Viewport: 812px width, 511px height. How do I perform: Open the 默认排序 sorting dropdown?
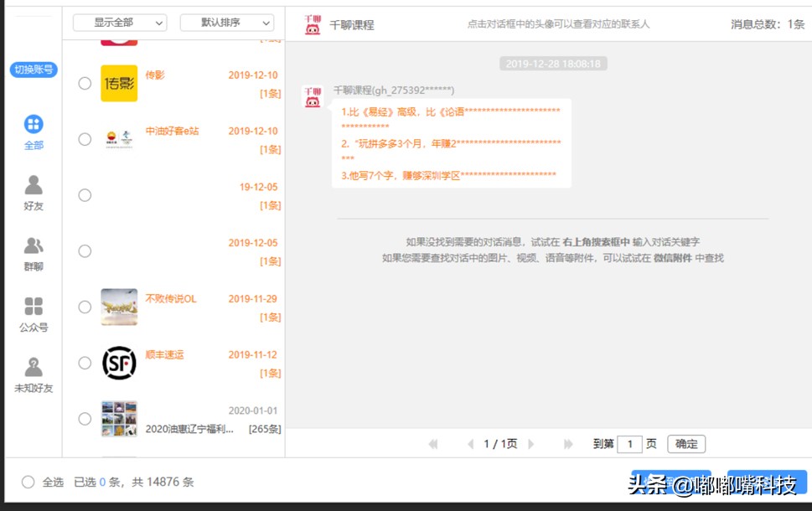click(226, 22)
